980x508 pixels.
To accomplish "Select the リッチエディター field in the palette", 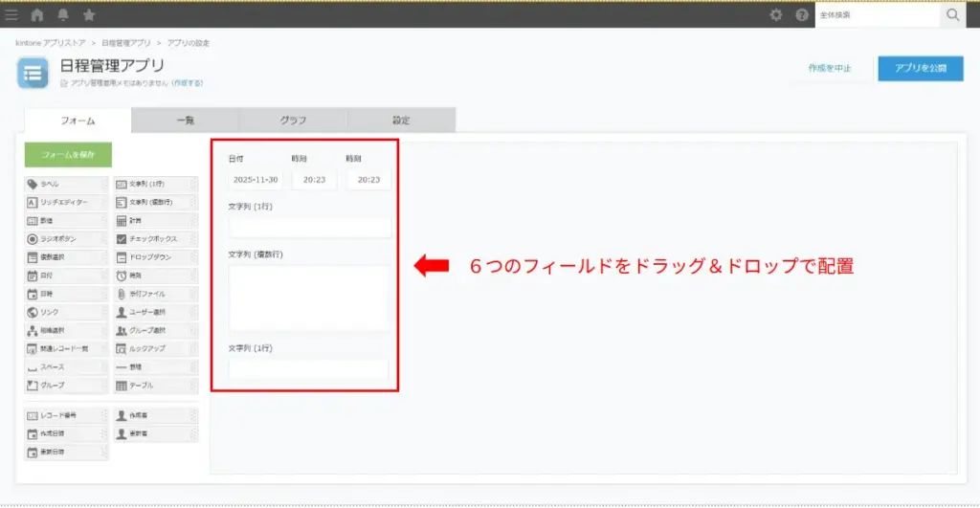I will (x=66, y=203).
